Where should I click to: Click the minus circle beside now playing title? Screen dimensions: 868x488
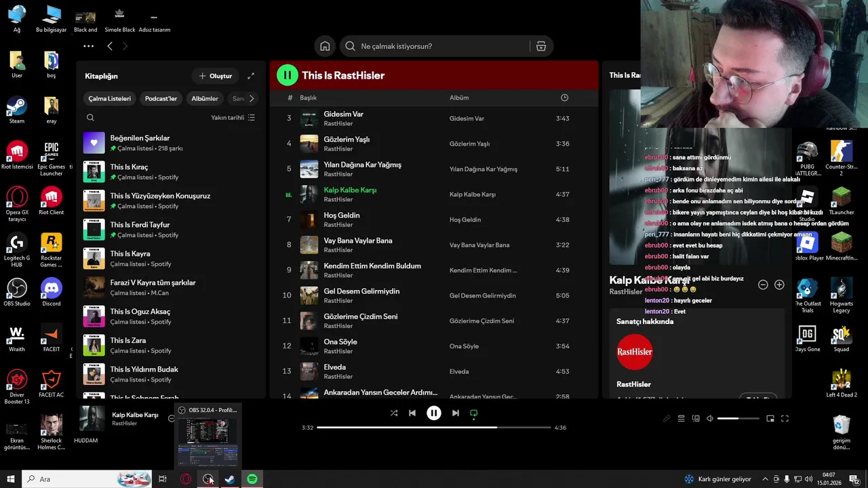pos(172,419)
